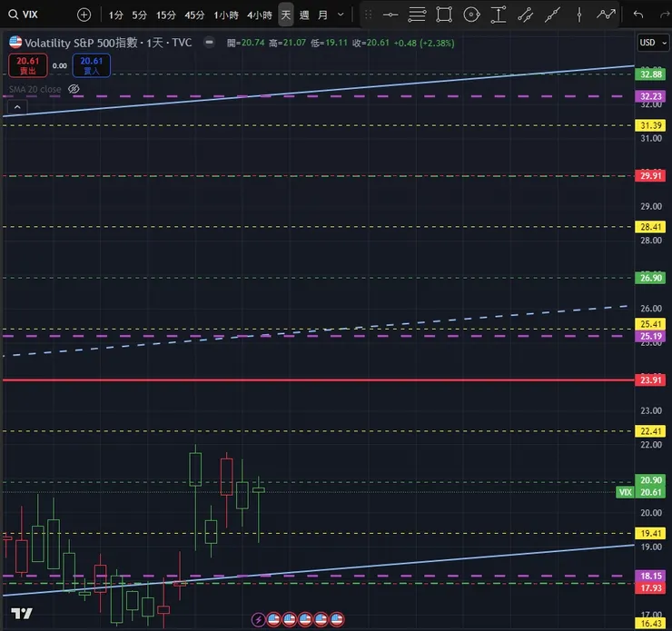
Task: Click the 開=20.74 open value
Action: click(x=245, y=43)
